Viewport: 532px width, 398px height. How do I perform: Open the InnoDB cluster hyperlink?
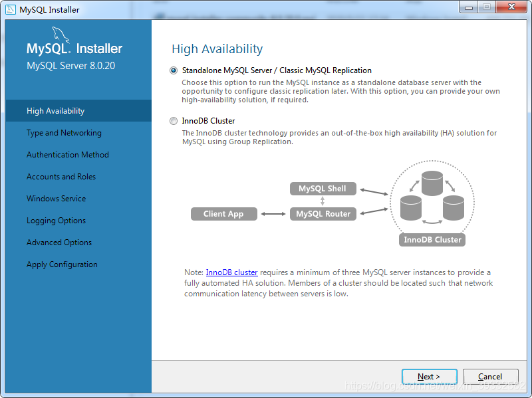click(x=231, y=272)
